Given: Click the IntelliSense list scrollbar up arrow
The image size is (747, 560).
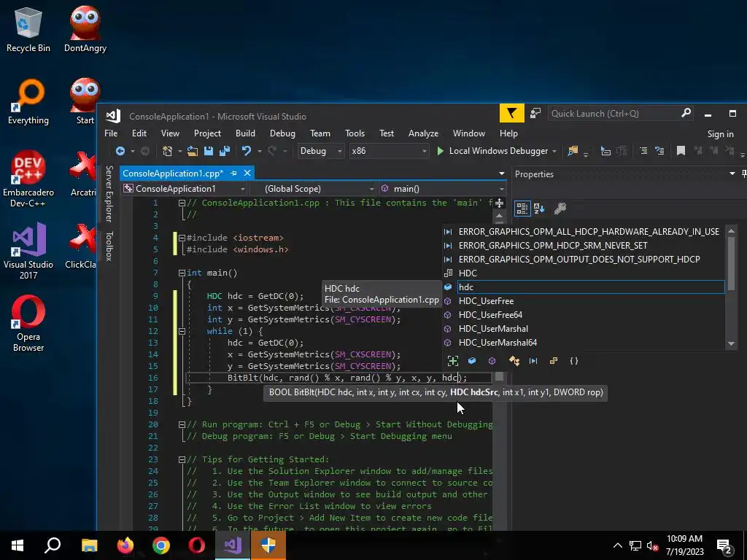Looking at the screenshot, I should point(731,231).
